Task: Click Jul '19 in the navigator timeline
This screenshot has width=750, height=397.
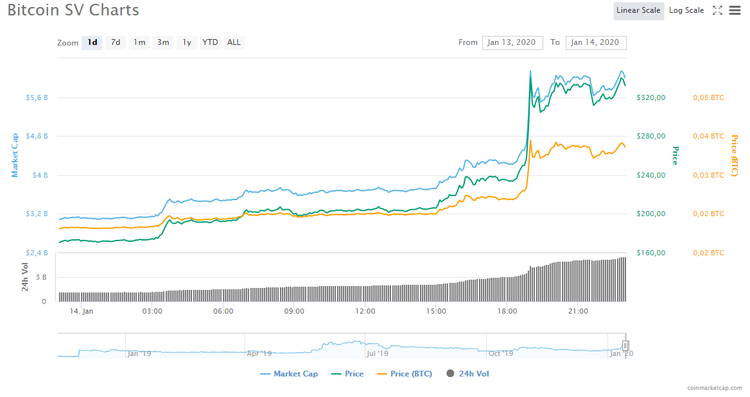Action: pos(377,353)
